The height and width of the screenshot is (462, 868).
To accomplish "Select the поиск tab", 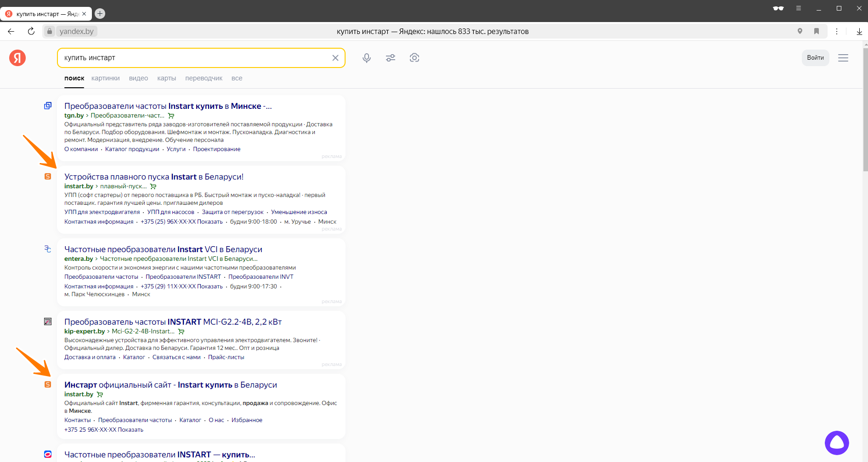I will 74,78.
